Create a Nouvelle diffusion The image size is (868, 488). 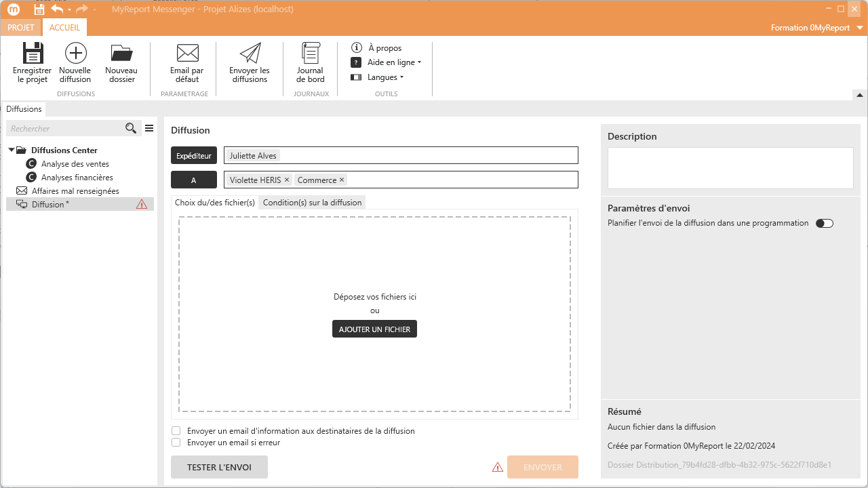(x=75, y=54)
